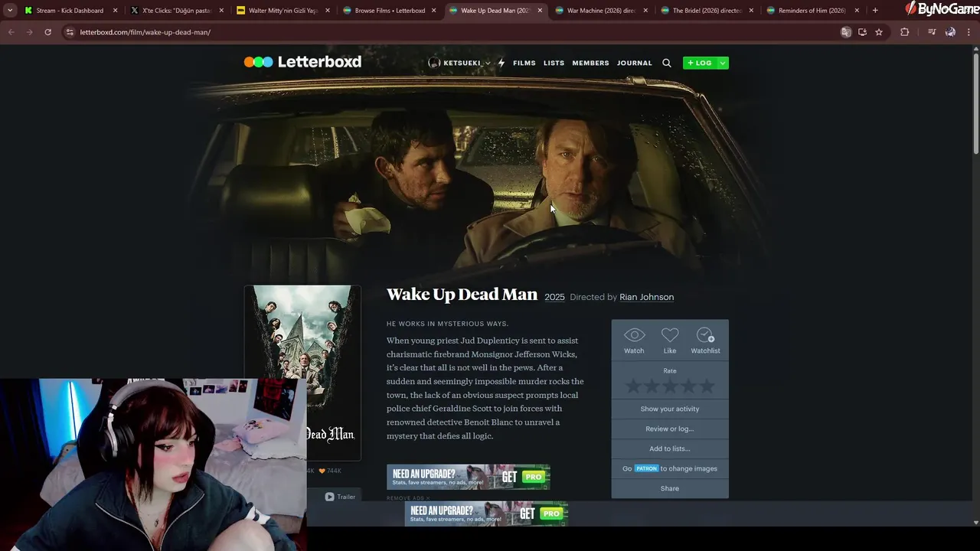This screenshot has width=980, height=551.
Task: Rate the film three stars
Action: pyautogui.click(x=670, y=386)
